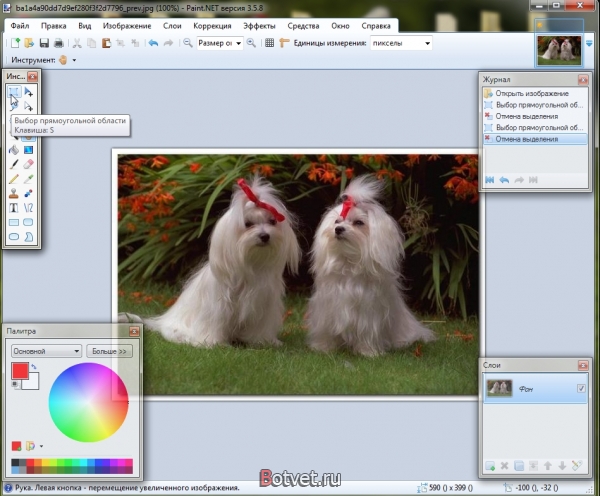Viewport: 600px width, 496px height.
Task: Click the open image thumbnail top-right
Action: [x=559, y=50]
